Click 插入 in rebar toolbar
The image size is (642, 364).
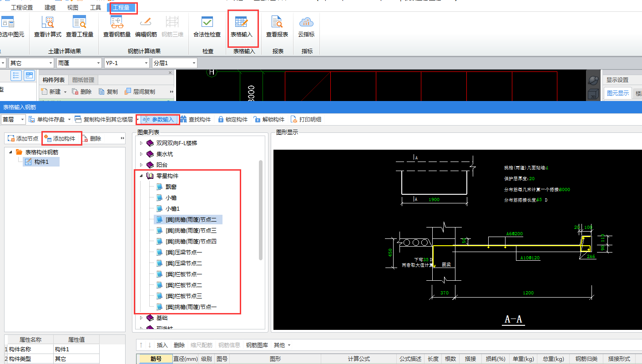[x=162, y=345]
